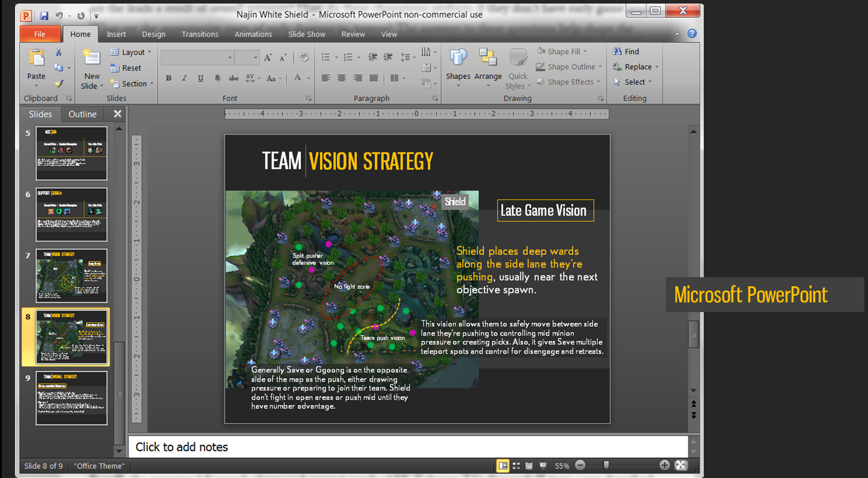Image resolution: width=868 pixels, height=478 pixels.
Task: Select the Format Painter brush
Action: pos(58,84)
